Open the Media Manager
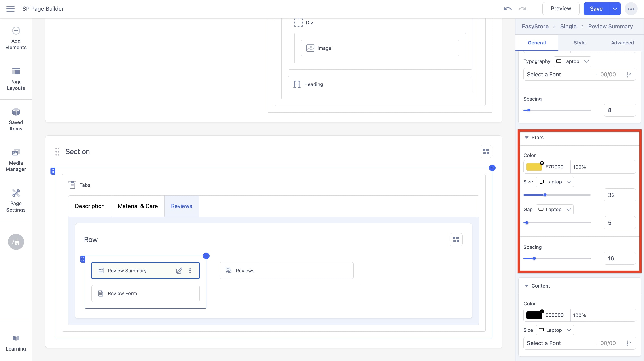The height and width of the screenshot is (361, 644). coord(16,160)
